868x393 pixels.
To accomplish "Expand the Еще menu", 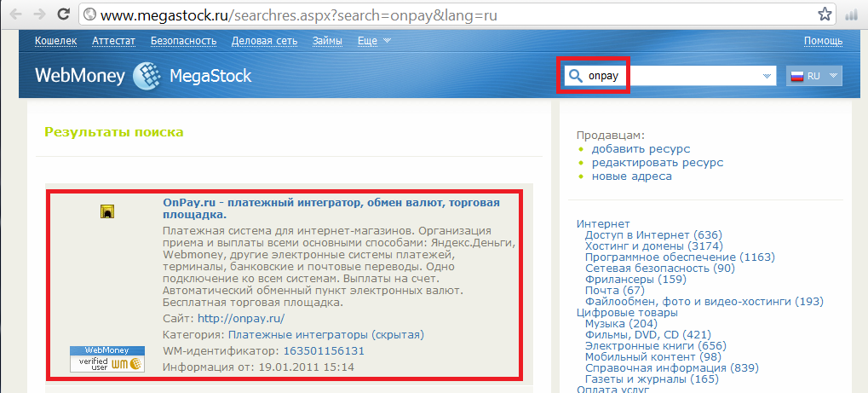I will (x=374, y=41).
